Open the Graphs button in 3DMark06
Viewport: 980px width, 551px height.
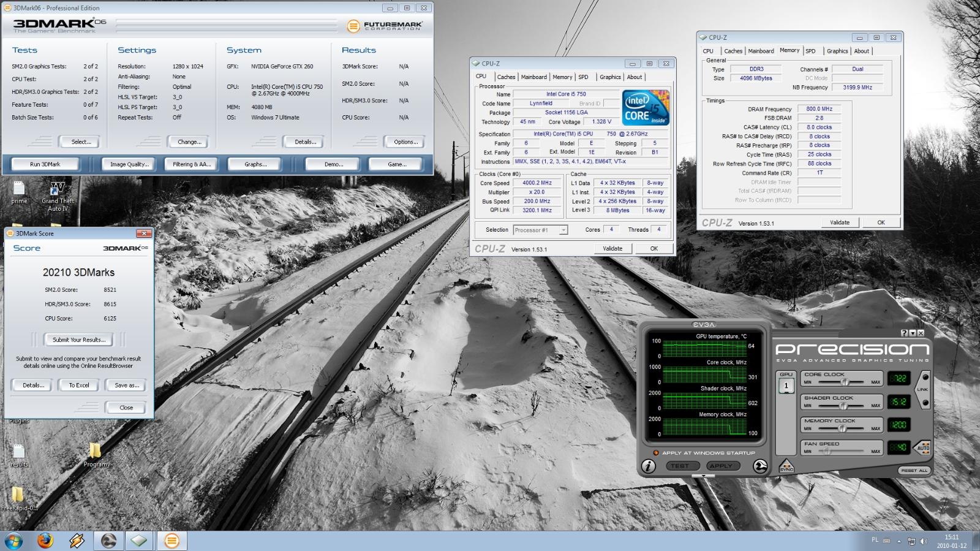pos(255,164)
